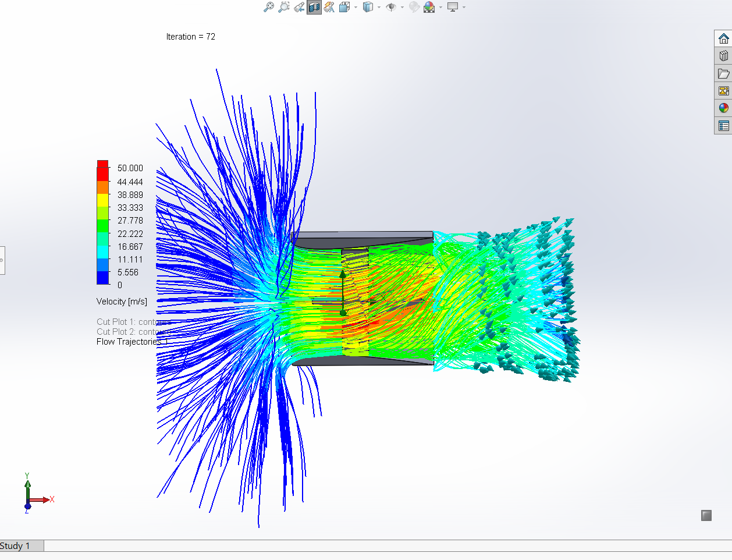The height and width of the screenshot is (560, 732).
Task: Click the Zoom to Fit icon
Action: pyautogui.click(x=269, y=7)
